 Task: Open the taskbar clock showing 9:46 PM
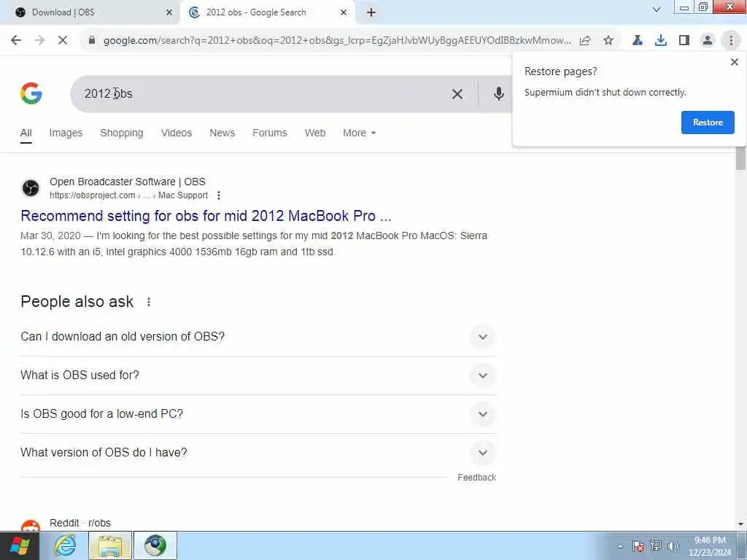[709, 546]
